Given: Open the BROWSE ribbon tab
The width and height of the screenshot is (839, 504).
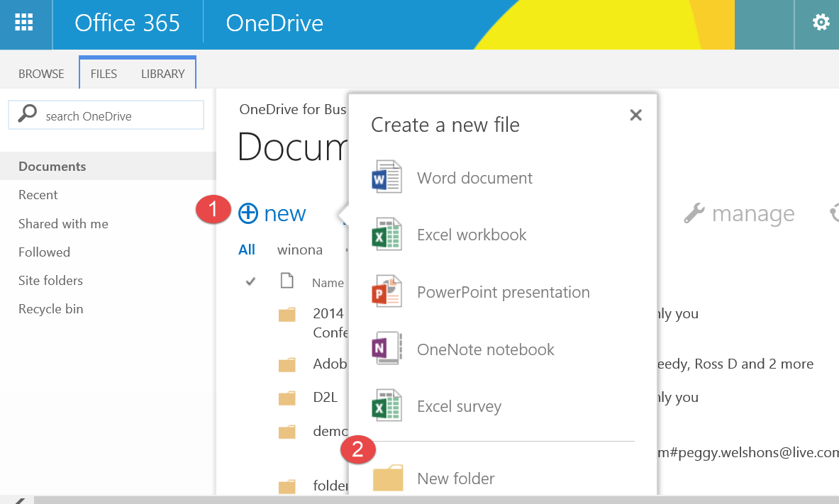Looking at the screenshot, I should (x=41, y=74).
